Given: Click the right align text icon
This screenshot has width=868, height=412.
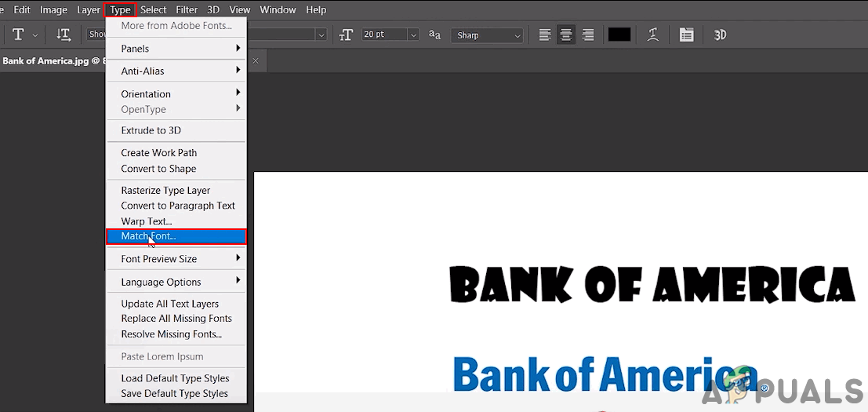Looking at the screenshot, I should (588, 35).
